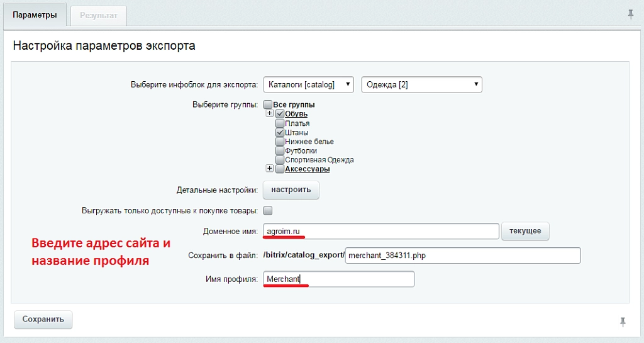Open the Результат tab
This screenshot has width=644, height=343.
click(x=99, y=16)
